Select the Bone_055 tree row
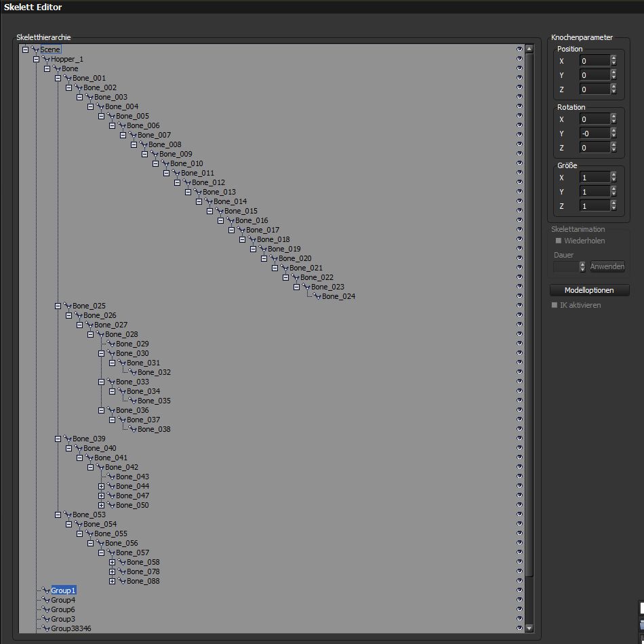 coord(111,534)
